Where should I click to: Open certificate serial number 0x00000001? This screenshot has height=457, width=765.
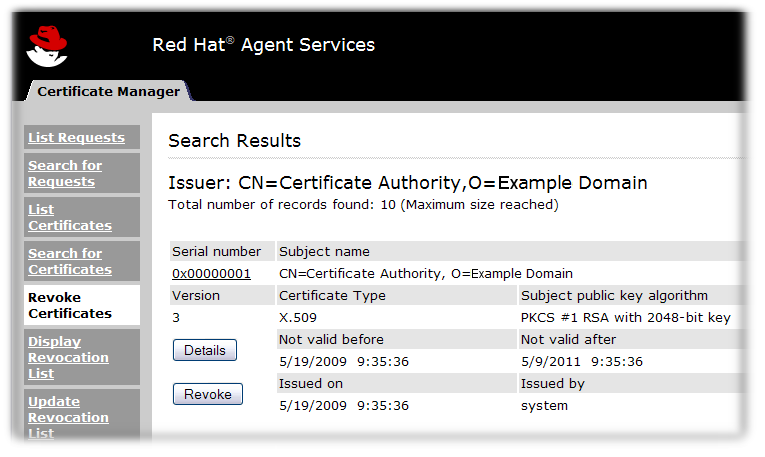pos(211,274)
